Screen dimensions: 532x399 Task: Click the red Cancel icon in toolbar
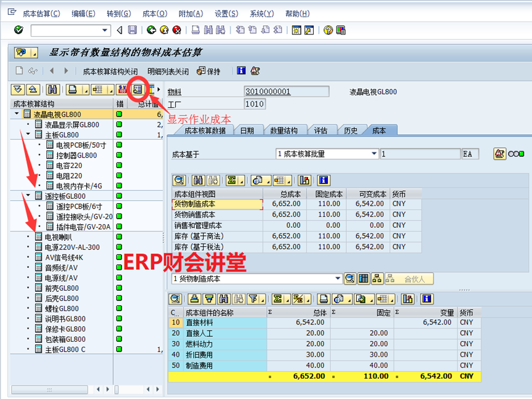(177, 30)
